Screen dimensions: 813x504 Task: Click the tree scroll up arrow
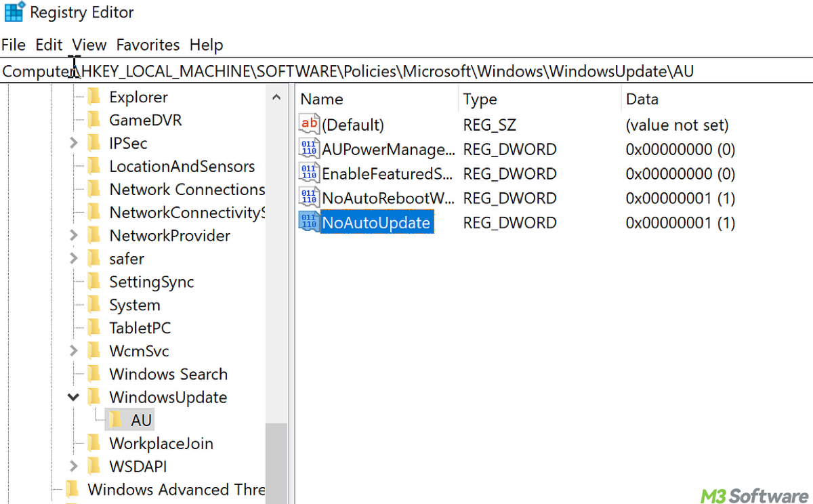276,98
